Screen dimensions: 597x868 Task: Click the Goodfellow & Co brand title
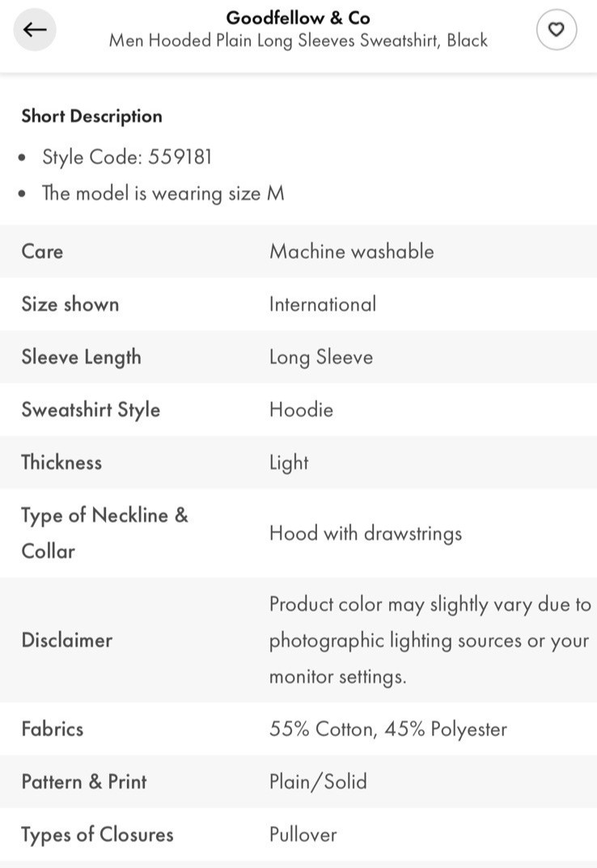(x=298, y=17)
